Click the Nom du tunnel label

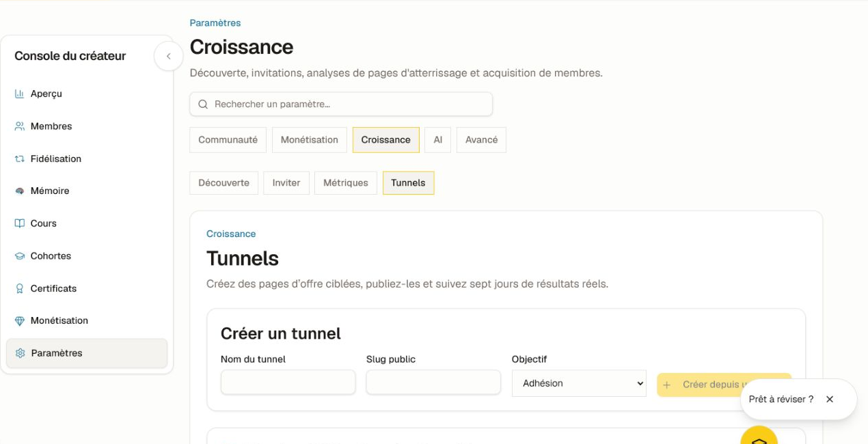[x=253, y=359]
